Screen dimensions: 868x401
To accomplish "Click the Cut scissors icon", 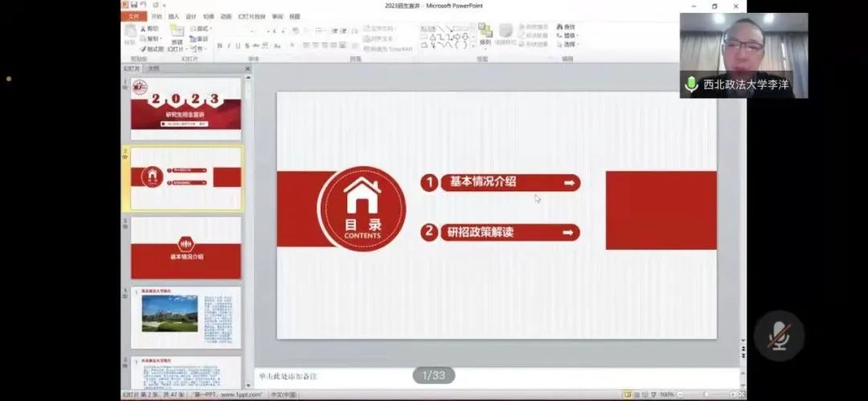I will 151,28.
